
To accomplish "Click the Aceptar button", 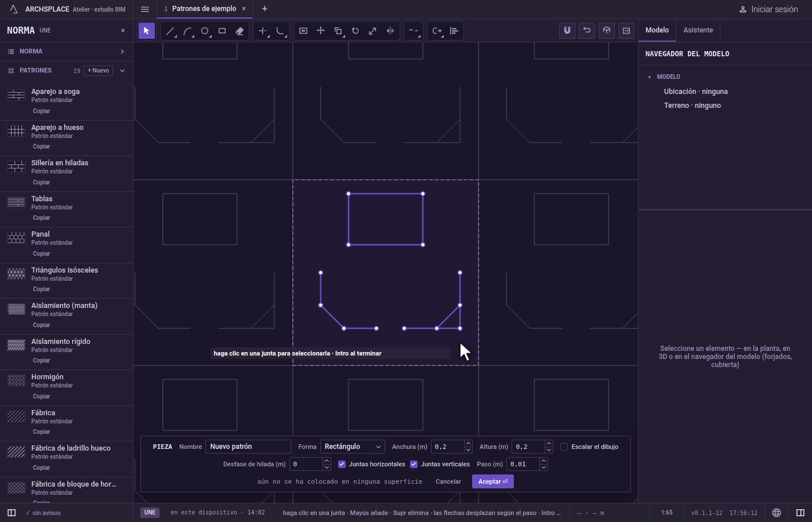I will click(493, 481).
